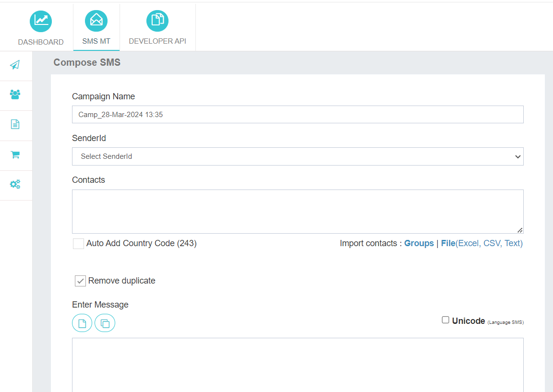Select the document report icon in sidebar
Image resolution: width=553 pixels, height=392 pixels.
pos(15,125)
